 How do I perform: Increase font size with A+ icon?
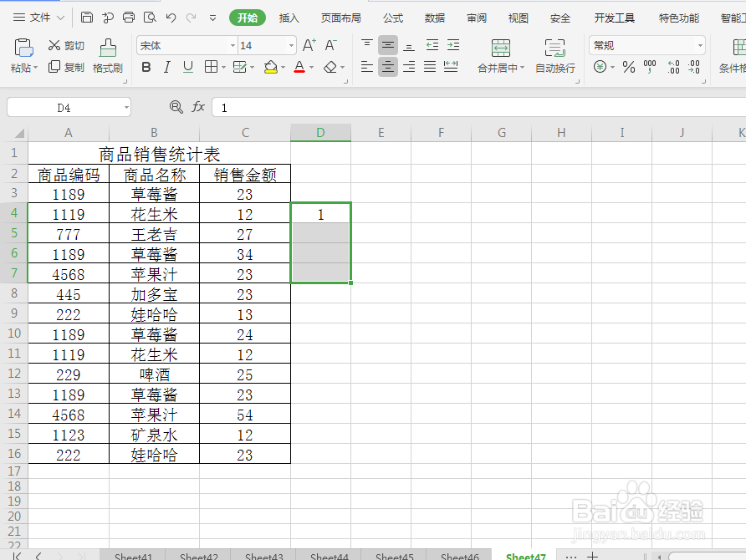[x=309, y=45]
